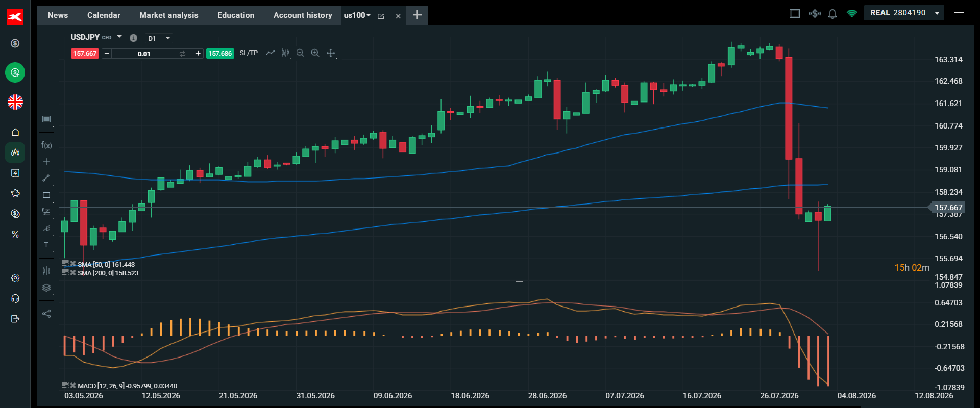Click the red sell price 157.667
The width and height of the screenshot is (980, 408).
coord(85,54)
